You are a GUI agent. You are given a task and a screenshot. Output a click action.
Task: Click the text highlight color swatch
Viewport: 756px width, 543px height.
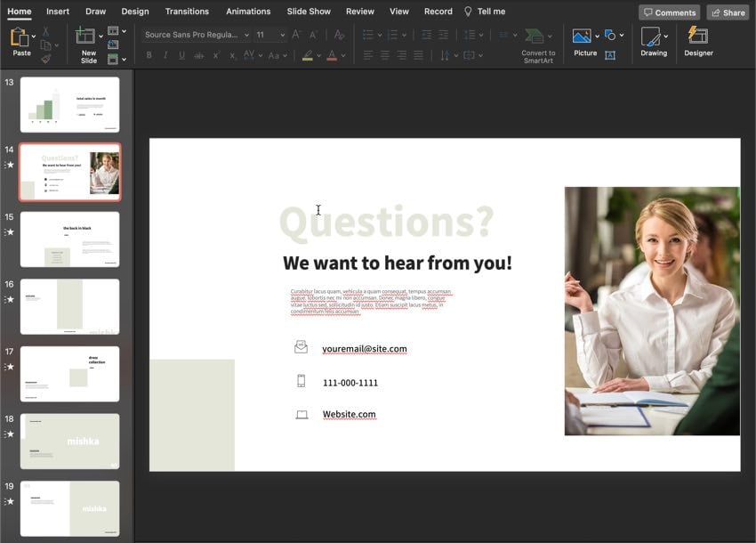coord(307,55)
